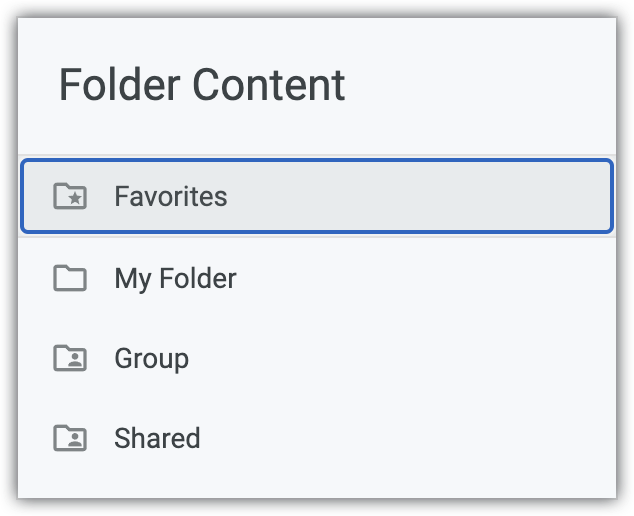The height and width of the screenshot is (516, 634).
Task: Click the word "Content" in the heading
Action: click(x=268, y=85)
